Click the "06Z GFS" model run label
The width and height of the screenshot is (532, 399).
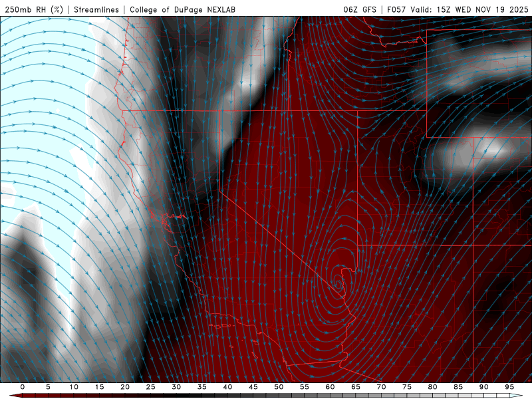coord(360,9)
